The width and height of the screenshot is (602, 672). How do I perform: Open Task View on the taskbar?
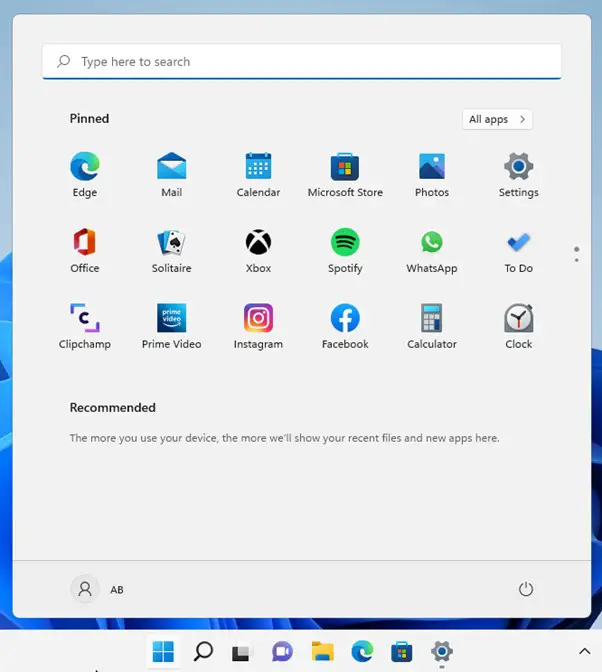[x=241, y=652]
